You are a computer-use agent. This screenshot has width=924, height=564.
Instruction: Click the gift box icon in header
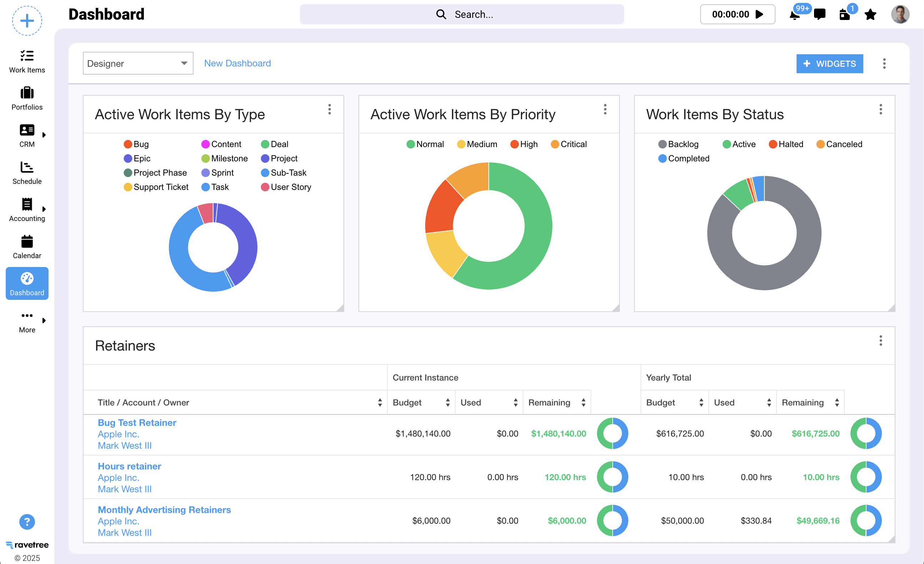tap(844, 15)
